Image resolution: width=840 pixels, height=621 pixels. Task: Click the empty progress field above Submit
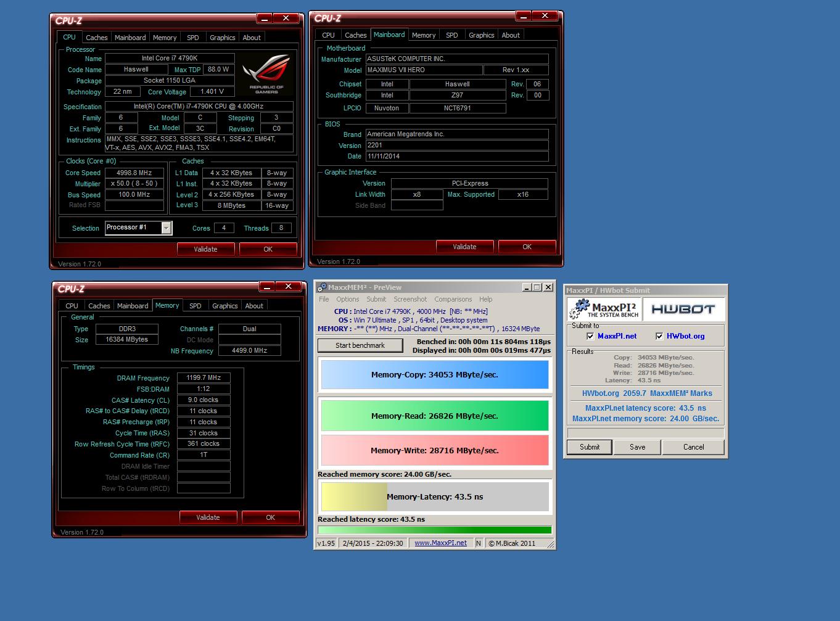point(646,433)
